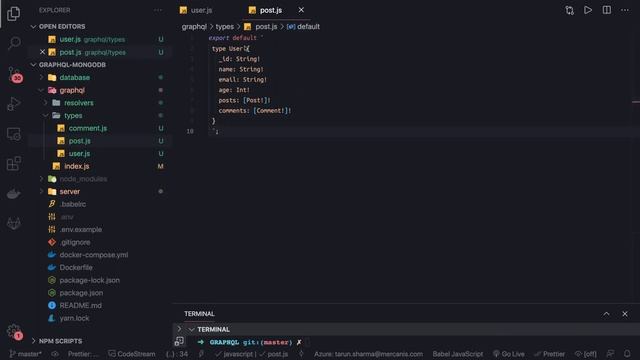The width and height of the screenshot is (640, 360).
Task: Open the Search view in activity bar
Action: (x=14, y=43)
